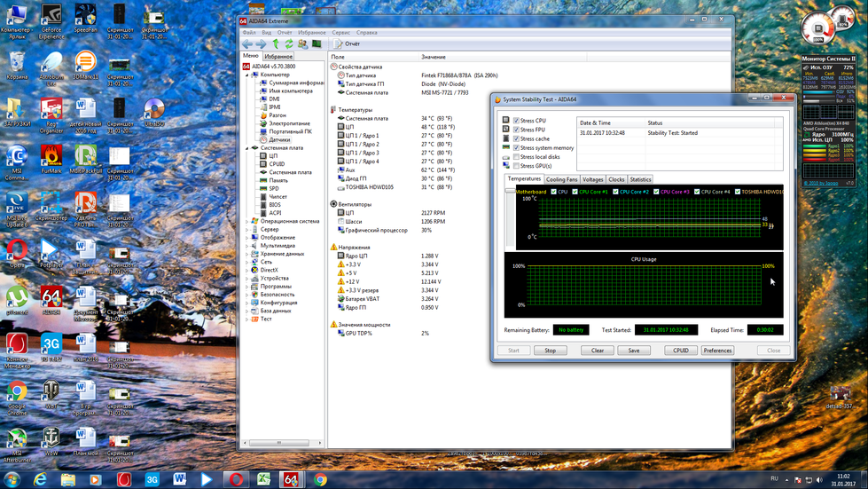
Task: Expand Сервер tree node
Action: pos(247,229)
